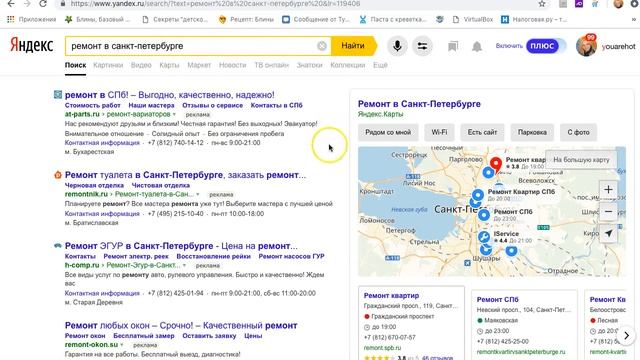Image resolution: width=640 pixels, height=360 pixels.
Task: Enable the Парковка filter
Action: tap(532, 132)
